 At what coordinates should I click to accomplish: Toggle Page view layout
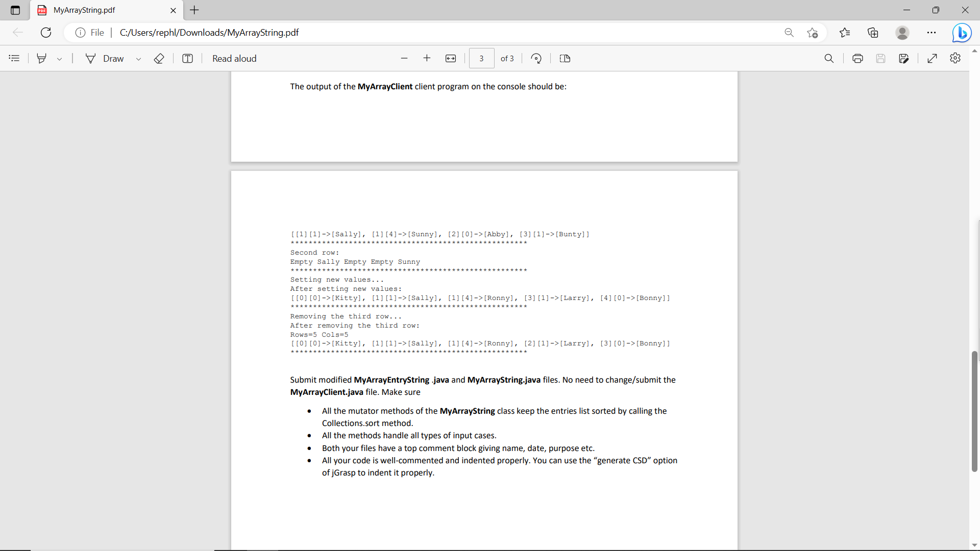[565, 59]
